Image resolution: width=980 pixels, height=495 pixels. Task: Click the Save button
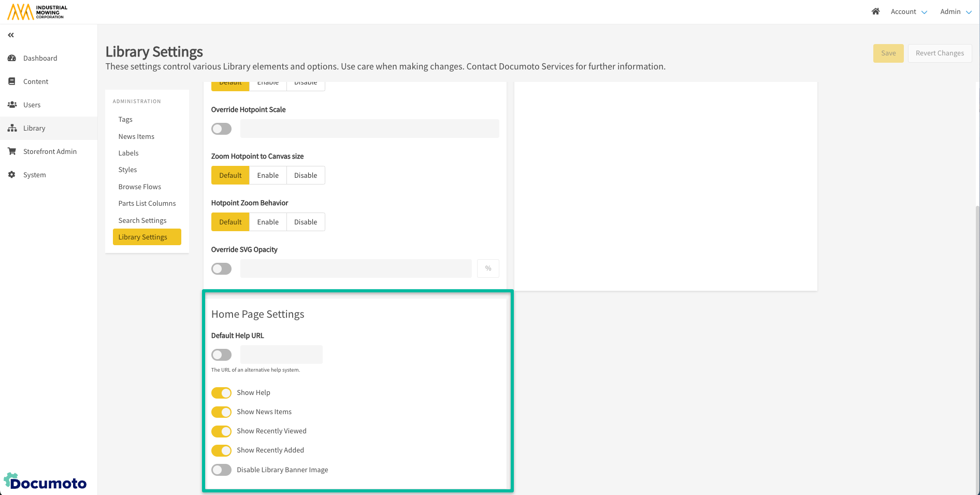[888, 53]
